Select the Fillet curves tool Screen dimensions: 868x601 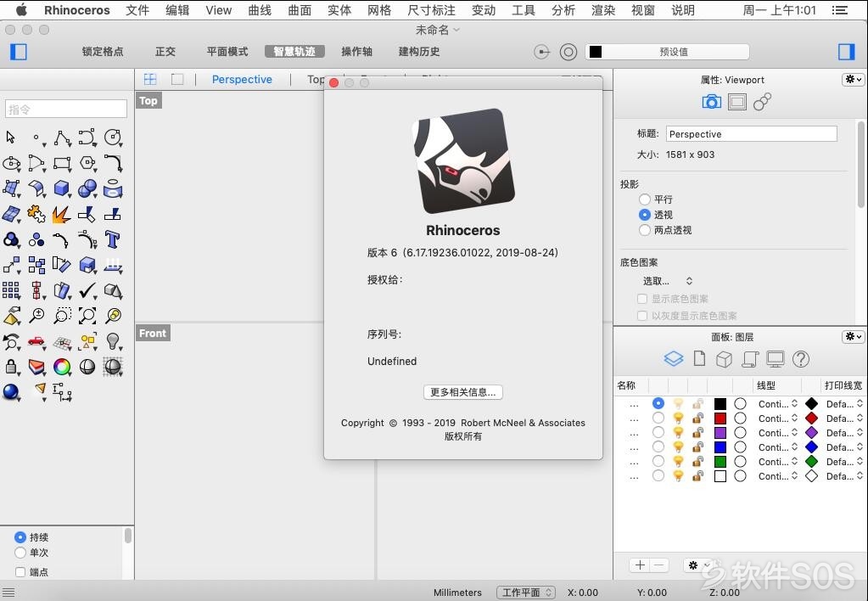112,163
